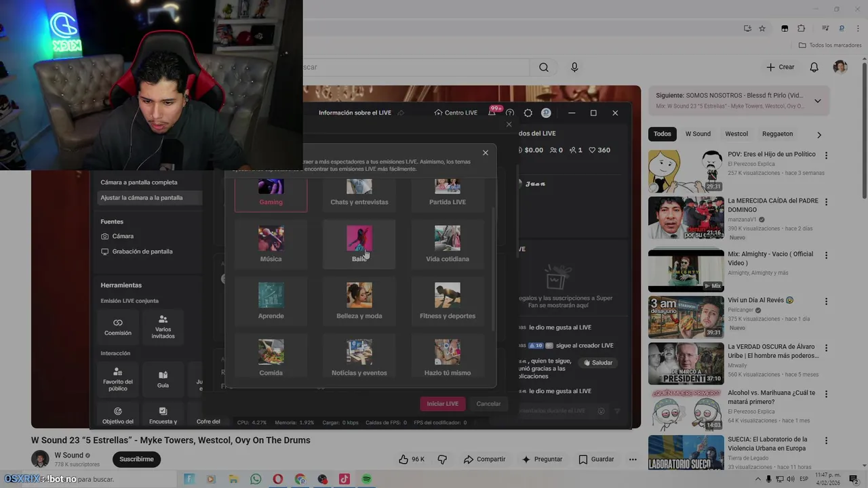Save the video with Guardar
The width and height of the screenshot is (868, 488).
coord(596,460)
